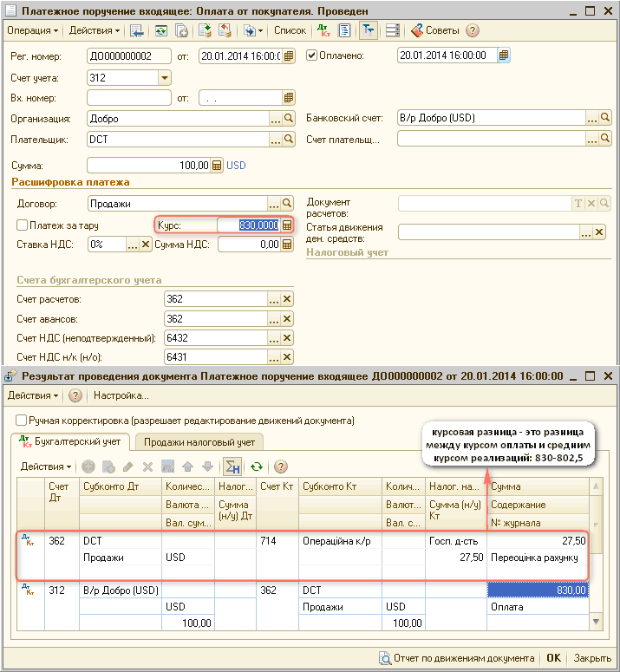
Task: Enable Ручная корректировка checkbox
Action: (x=23, y=420)
